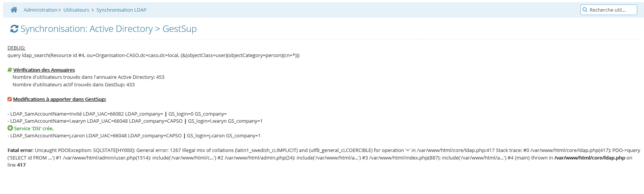
Task: Click the chevron after Utilisateurs breadcrumb
Action: tap(93, 10)
